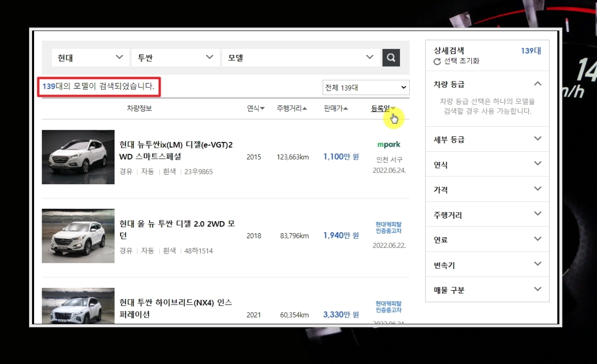Expand the 매물 구분 filter
Screen dimensions: 597x364
[x=487, y=290]
